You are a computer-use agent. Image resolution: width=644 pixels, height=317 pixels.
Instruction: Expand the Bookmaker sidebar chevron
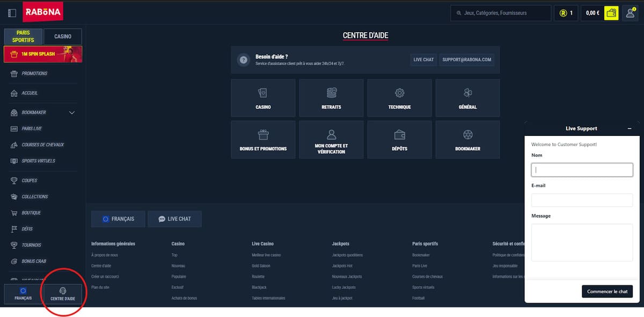[72, 113]
